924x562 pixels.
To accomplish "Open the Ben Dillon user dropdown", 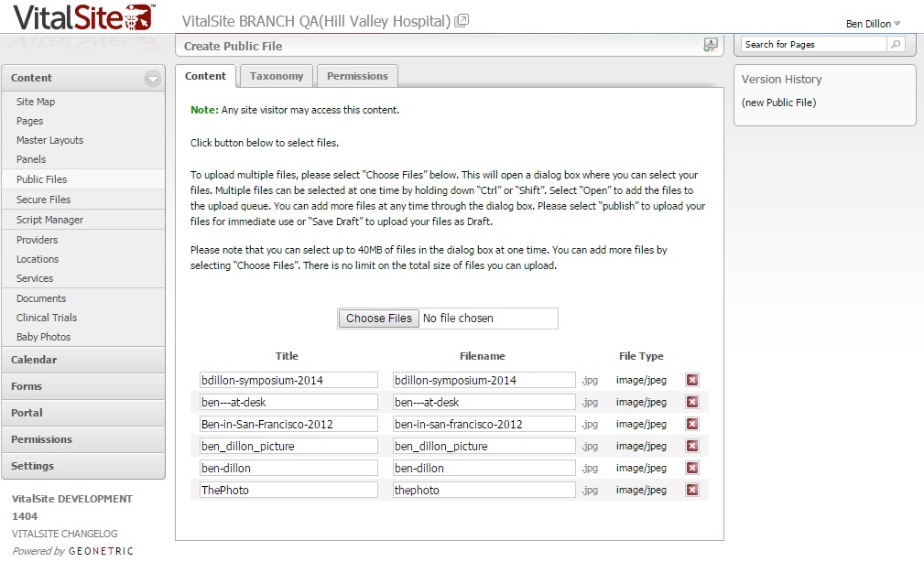I will click(873, 24).
